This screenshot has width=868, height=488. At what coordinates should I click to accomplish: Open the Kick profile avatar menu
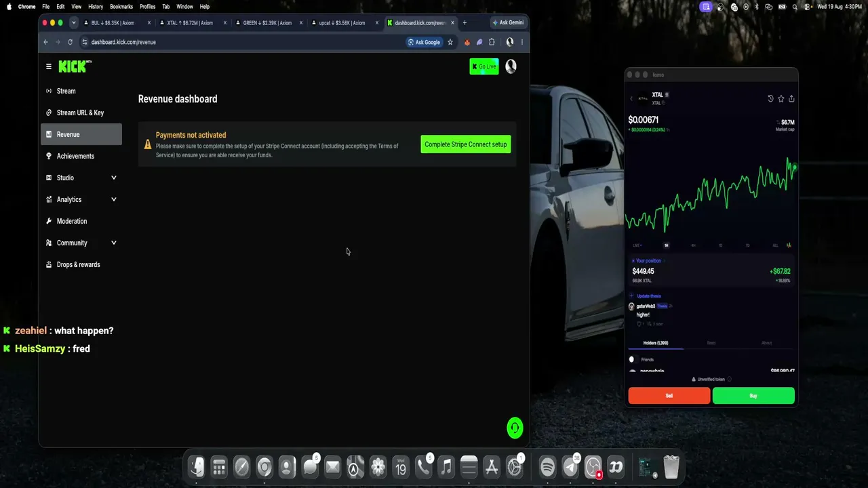[511, 66]
